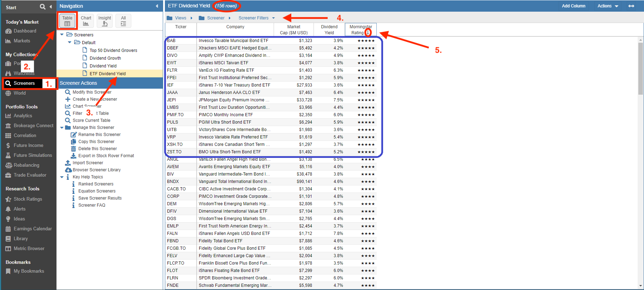644x290 pixels.
Task: Open the Views breadcrumb menu
Action: 180,18
